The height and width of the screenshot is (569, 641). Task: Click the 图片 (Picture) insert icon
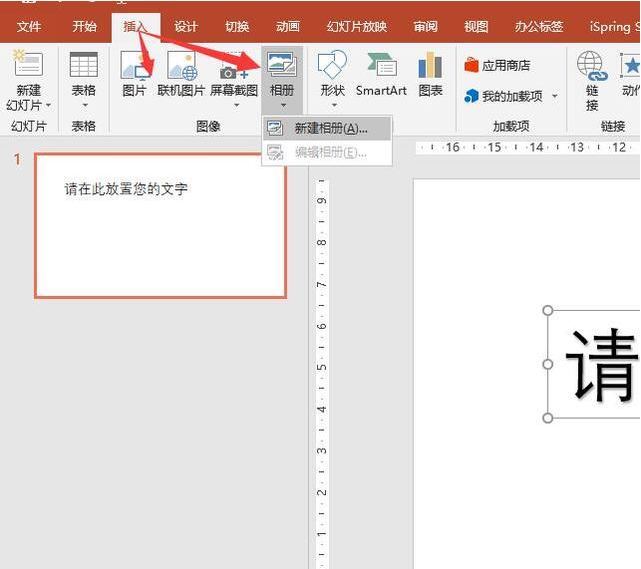point(133,66)
